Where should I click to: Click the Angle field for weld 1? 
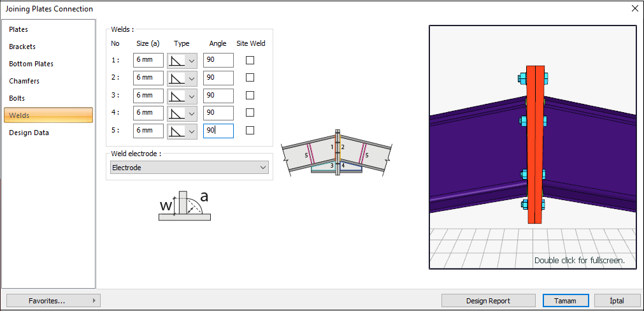218,60
